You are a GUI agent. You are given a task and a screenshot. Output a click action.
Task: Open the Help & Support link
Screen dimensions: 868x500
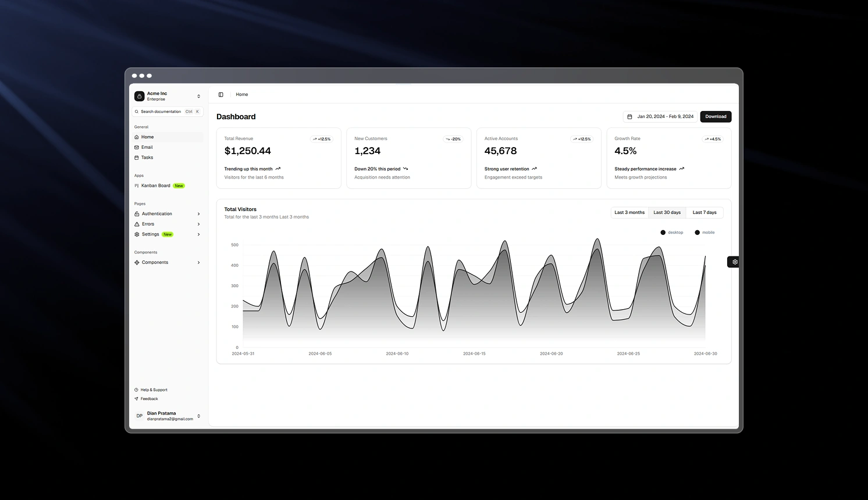pyautogui.click(x=154, y=390)
